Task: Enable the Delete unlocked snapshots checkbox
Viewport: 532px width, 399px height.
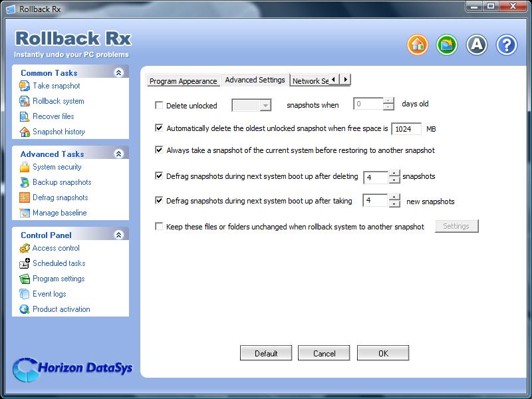Action: tap(159, 105)
